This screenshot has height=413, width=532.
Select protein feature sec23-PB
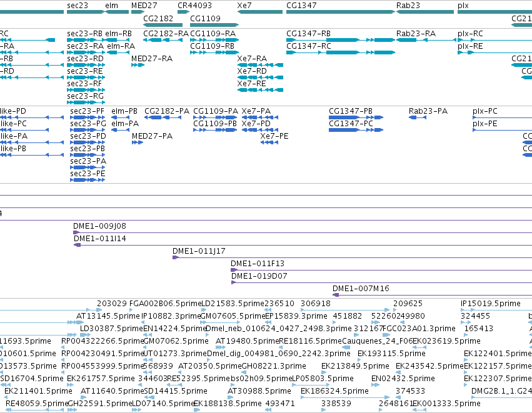pos(88,156)
